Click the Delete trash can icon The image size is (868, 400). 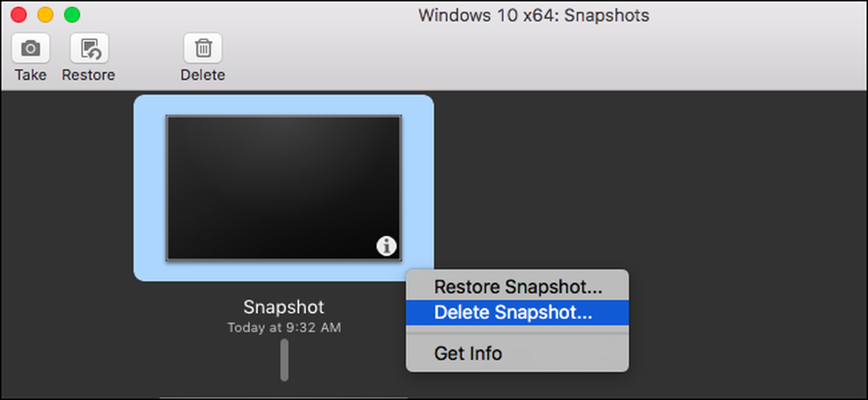(x=203, y=48)
